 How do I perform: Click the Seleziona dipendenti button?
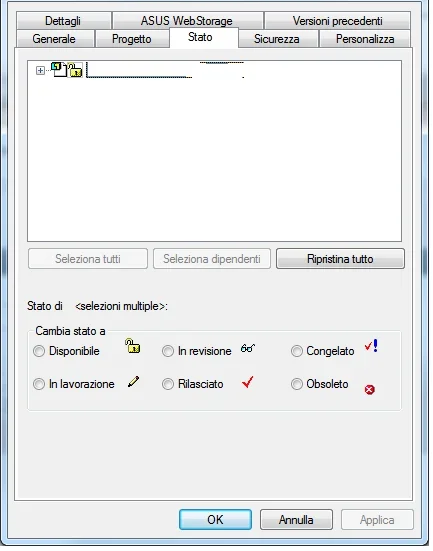click(212, 259)
